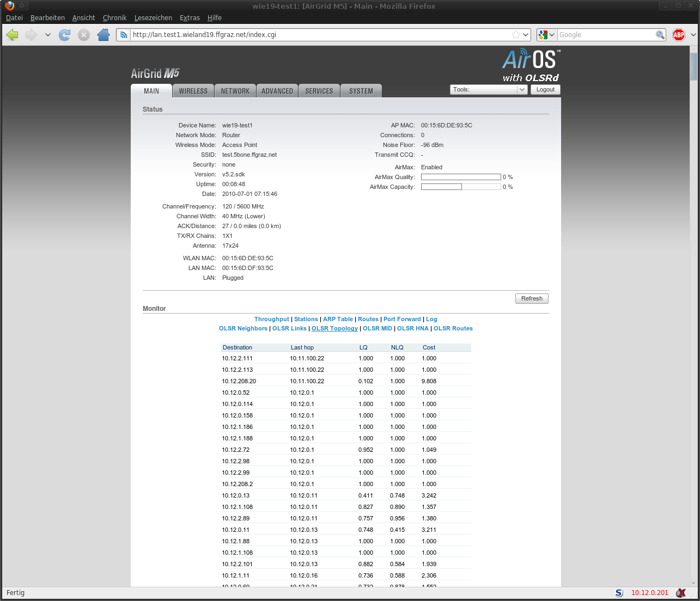Screen dimensions: 700x601
Task: Open the Tools dropdown
Action: coord(489,90)
